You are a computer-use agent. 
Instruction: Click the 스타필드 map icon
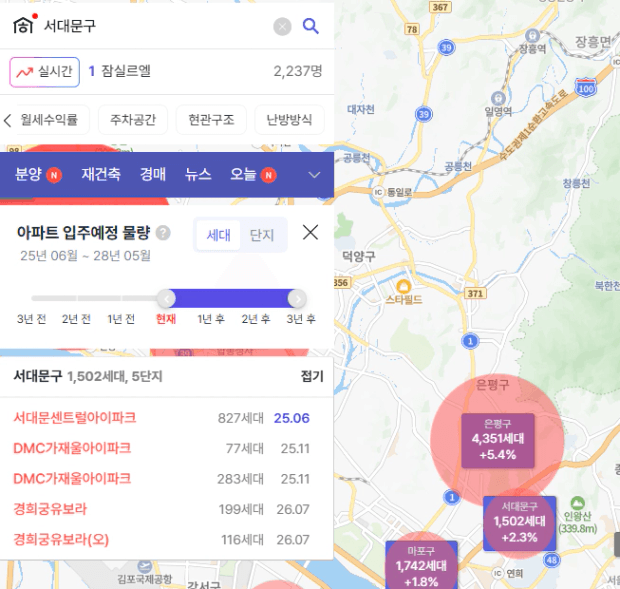click(x=403, y=286)
